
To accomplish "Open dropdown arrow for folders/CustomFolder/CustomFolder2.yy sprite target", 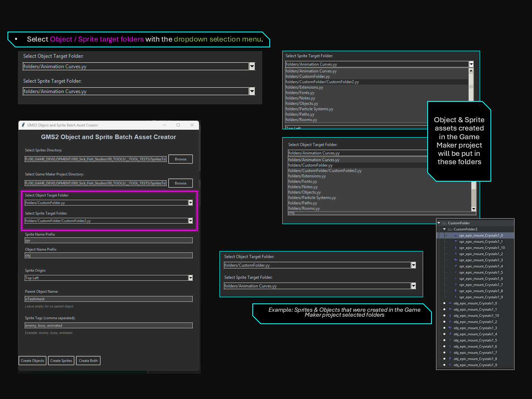I will click(190, 221).
